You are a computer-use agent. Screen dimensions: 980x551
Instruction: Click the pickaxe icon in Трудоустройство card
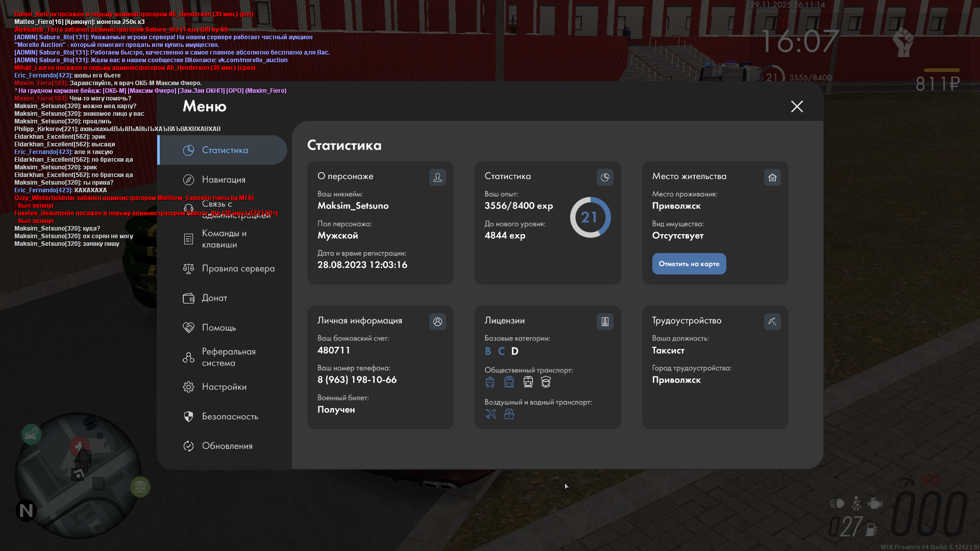click(x=772, y=322)
